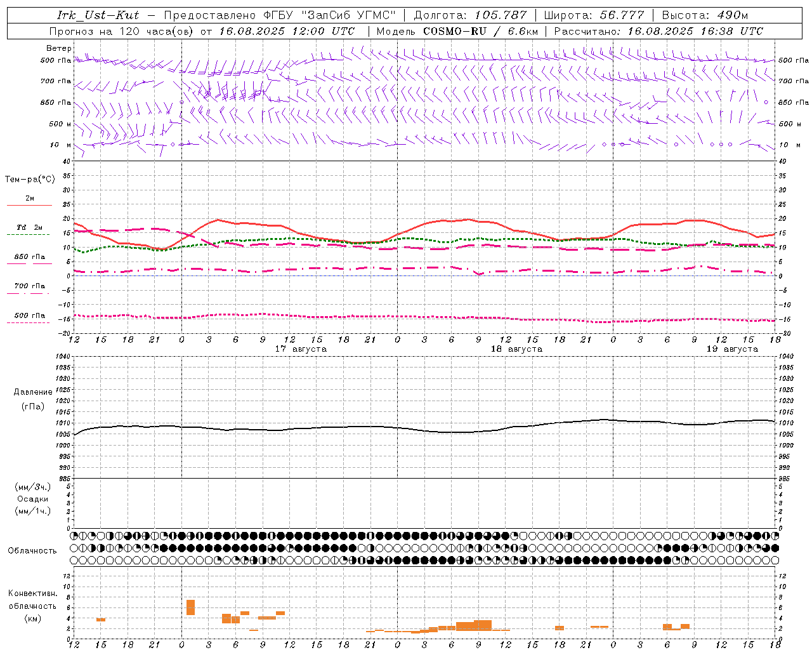Click the (мм/1ч.) precipitation unit label

pyautogui.click(x=33, y=511)
